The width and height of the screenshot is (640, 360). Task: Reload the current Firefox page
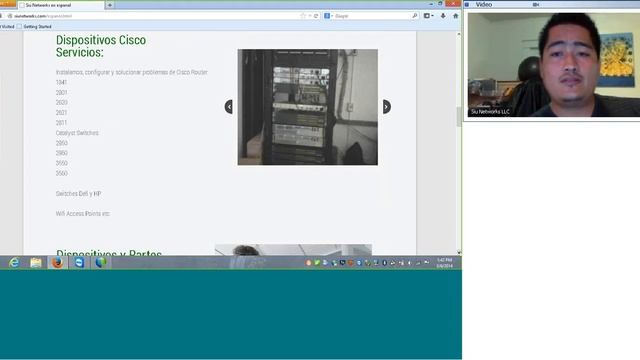tap(316, 16)
